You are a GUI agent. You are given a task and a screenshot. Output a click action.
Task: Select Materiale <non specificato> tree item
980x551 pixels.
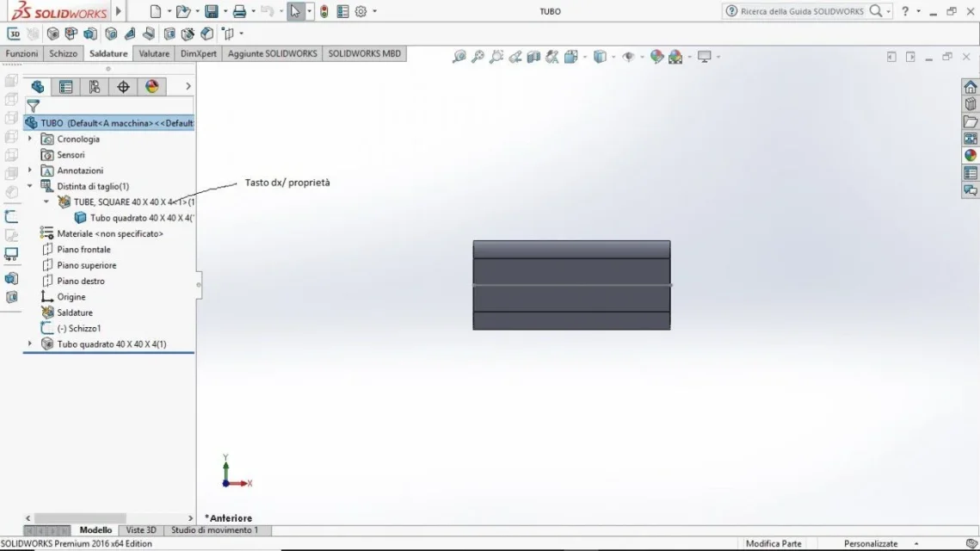(102, 233)
